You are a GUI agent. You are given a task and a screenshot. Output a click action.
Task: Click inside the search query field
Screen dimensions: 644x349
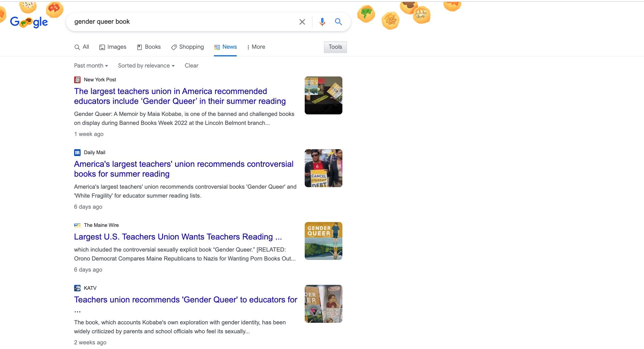pyautogui.click(x=182, y=22)
